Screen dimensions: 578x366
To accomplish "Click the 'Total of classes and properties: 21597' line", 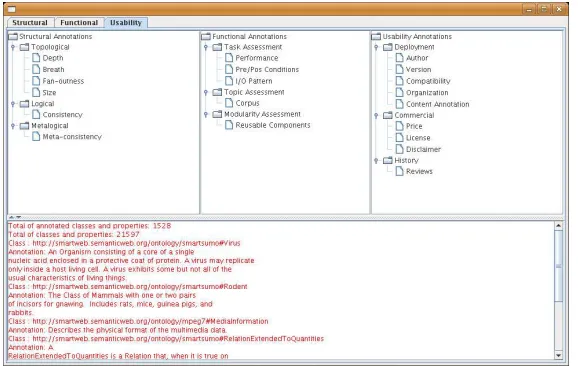I will tap(74, 234).
